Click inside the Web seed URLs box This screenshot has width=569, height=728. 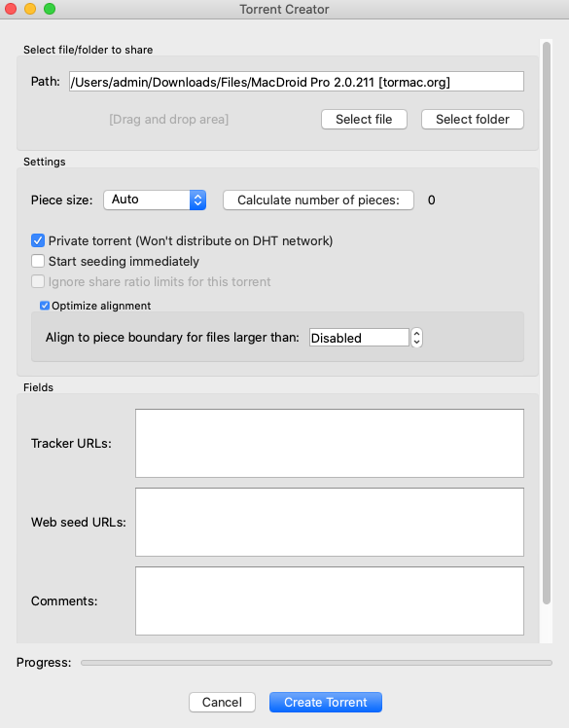coord(330,522)
